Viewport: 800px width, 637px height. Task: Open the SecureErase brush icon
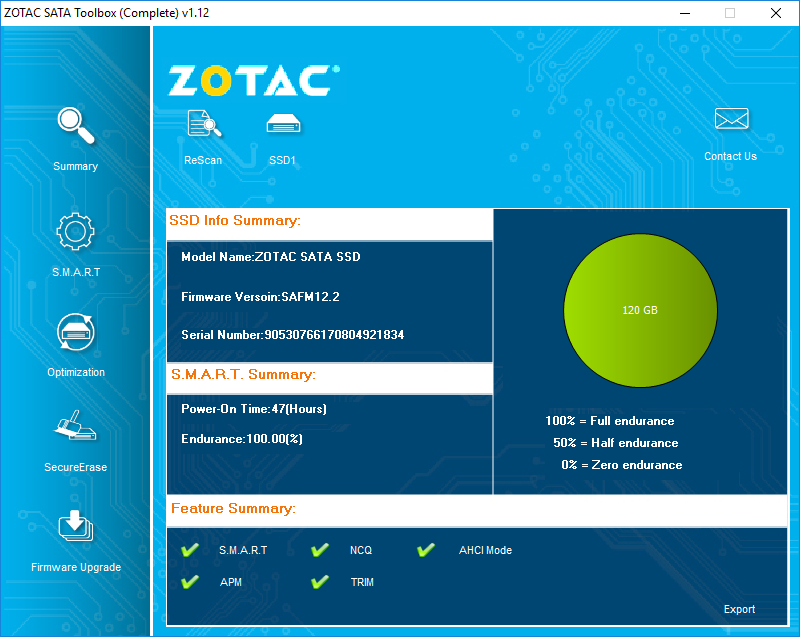pyautogui.click(x=75, y=425)
